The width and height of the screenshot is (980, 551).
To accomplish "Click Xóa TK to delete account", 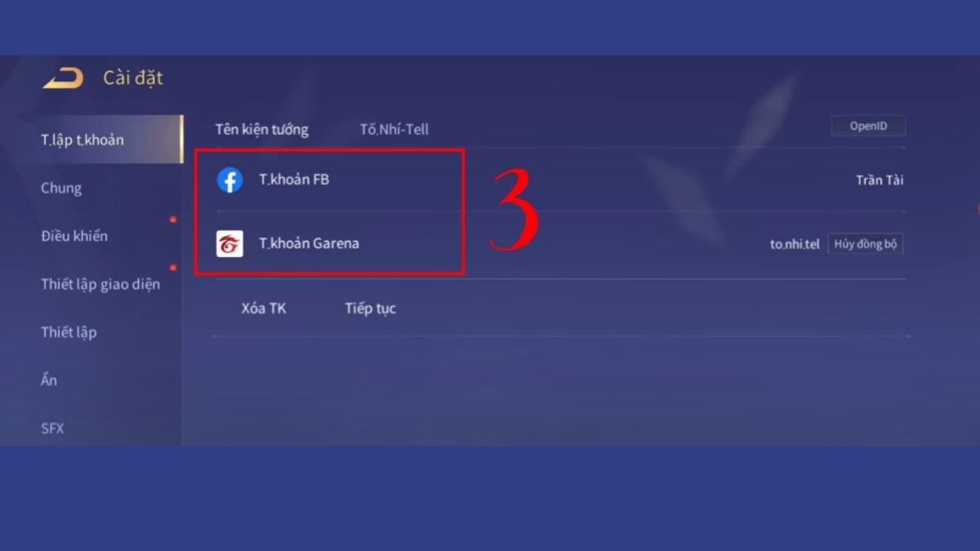I will [x=264, y=309].
